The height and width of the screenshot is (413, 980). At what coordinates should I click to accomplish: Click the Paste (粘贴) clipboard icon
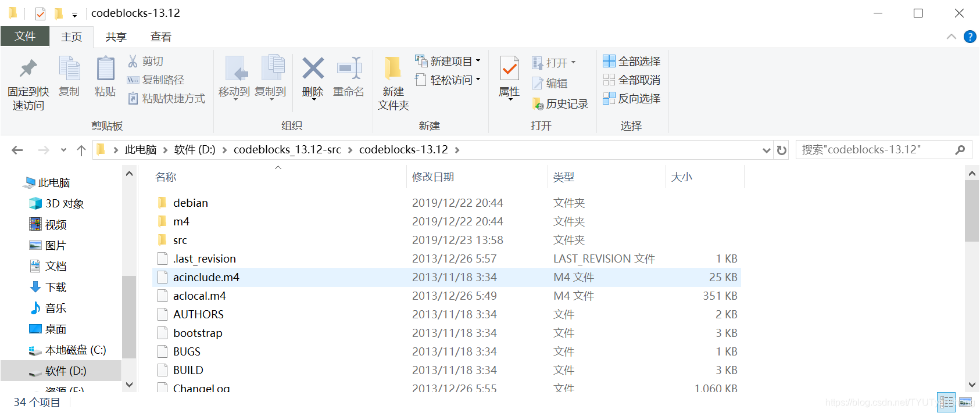tap(105, 69)
